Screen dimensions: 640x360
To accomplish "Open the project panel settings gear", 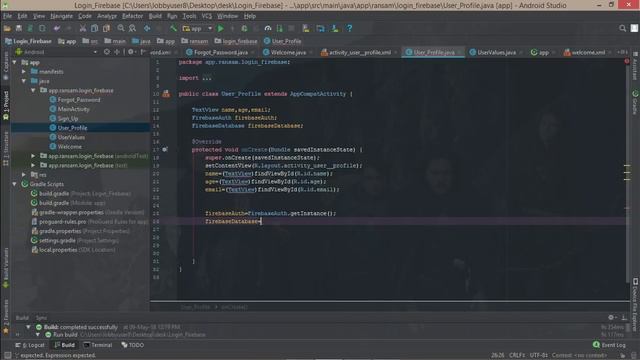I will 131,52.
